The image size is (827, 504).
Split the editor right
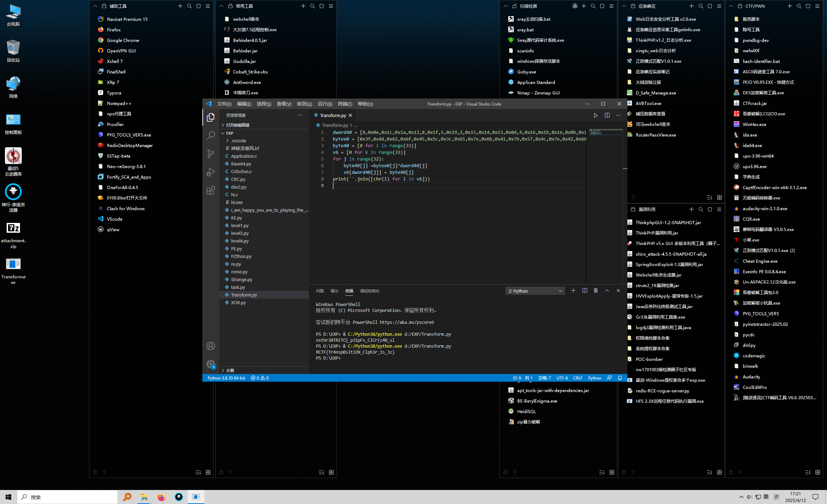coord(607,115)
